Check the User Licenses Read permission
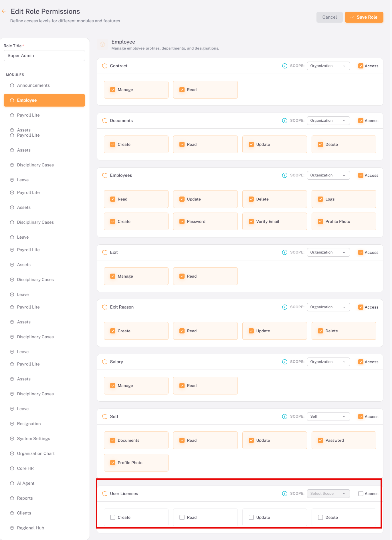The height and width of the screenshot is (540, 392). tap(182, 517)
